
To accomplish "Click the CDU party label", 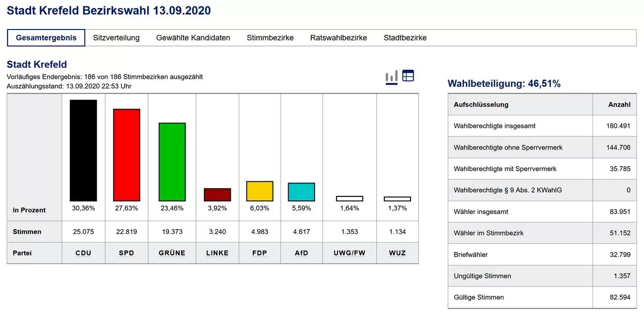I will click(83, 253).
